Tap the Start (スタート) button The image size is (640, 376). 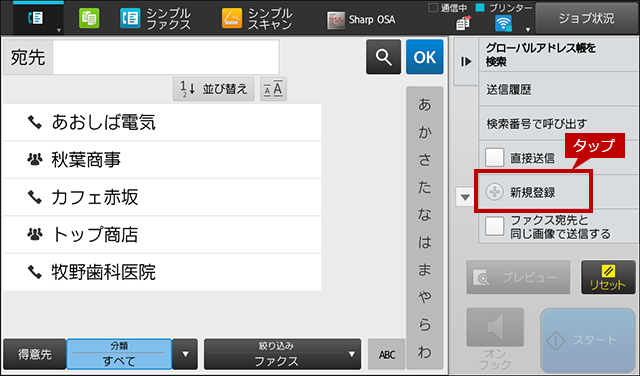tap(588, 340)
